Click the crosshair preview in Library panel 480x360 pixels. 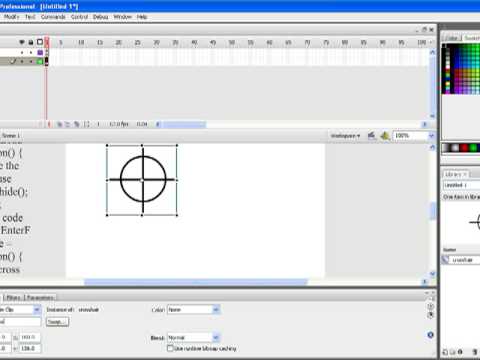[x=475, y=222]
